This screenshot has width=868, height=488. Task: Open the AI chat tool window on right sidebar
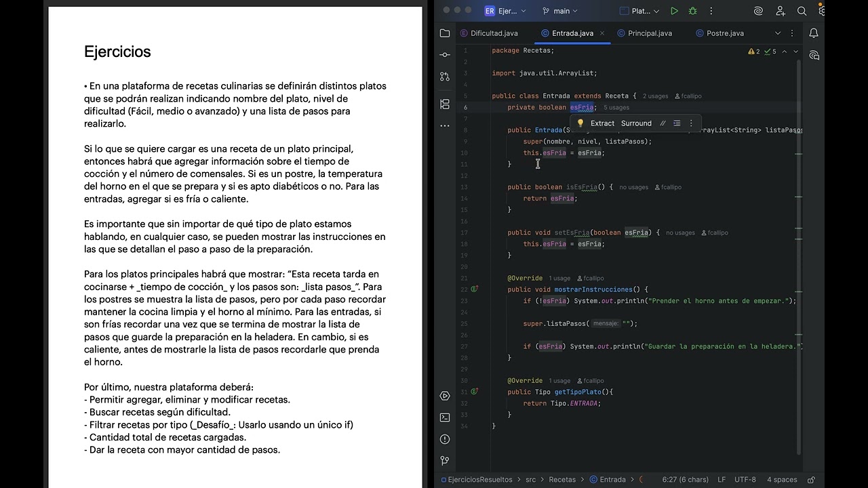(x=814, y=55)
